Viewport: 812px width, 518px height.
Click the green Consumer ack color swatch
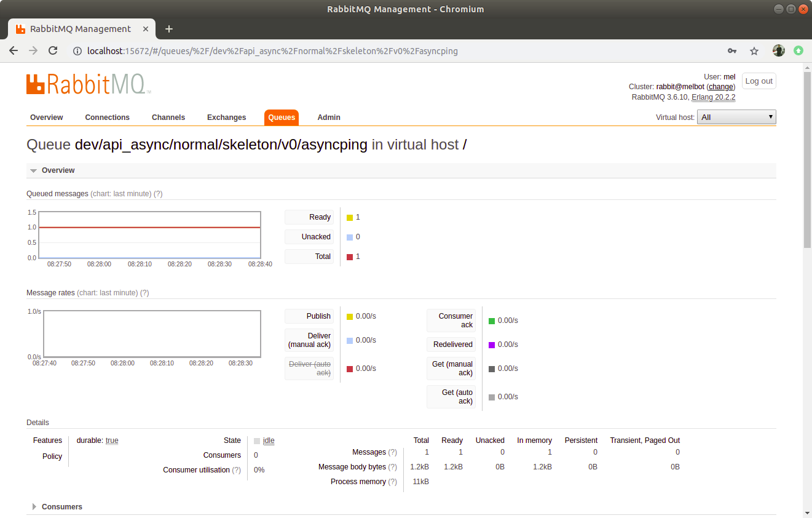pyautogui.click(x=492, y=321)
